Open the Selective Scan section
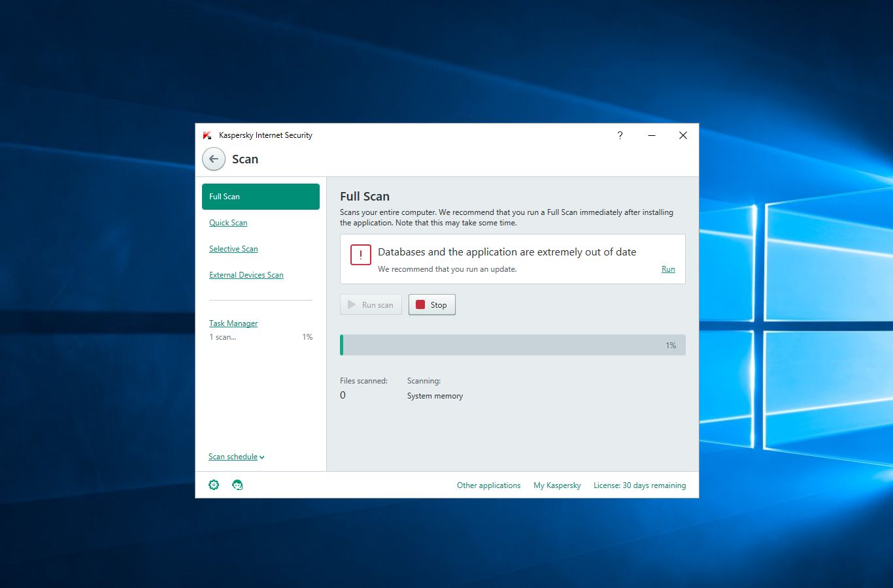This screenshot has width=893, height=588. 233,249
